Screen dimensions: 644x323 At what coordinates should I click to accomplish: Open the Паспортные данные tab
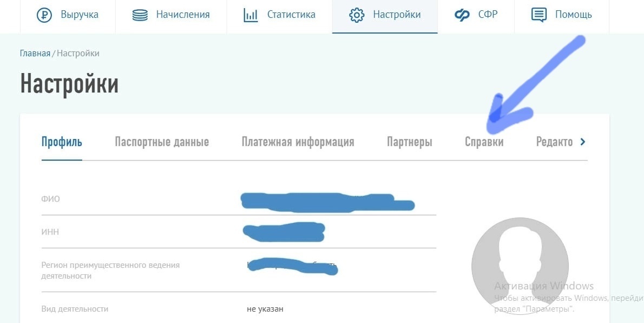161,141
